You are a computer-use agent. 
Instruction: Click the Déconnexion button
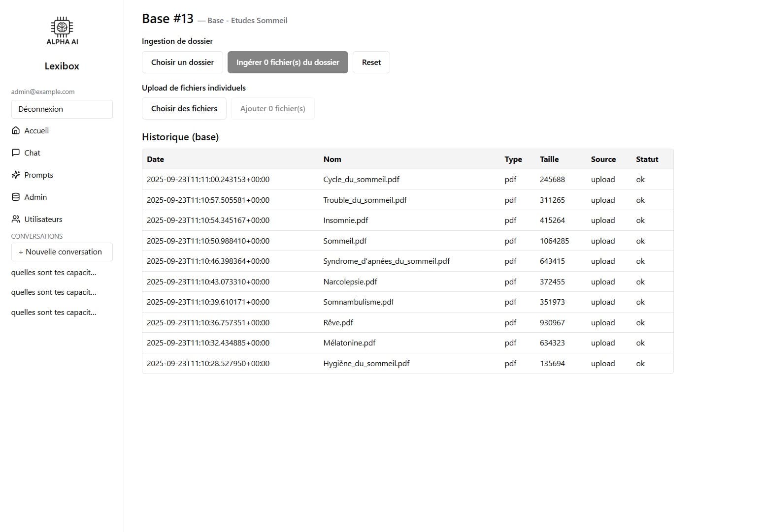click(62, 109)
